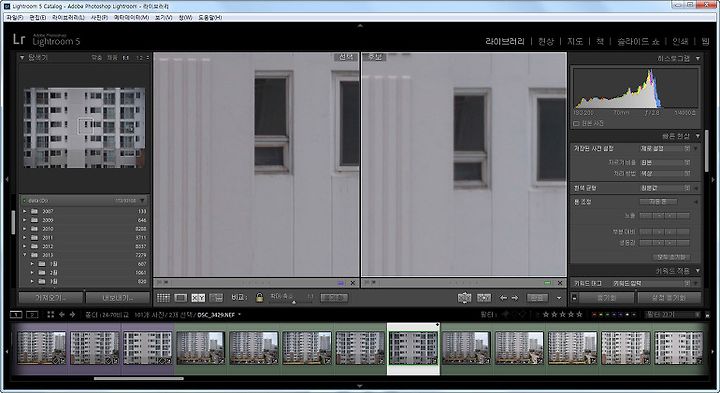The image size is (720, 393).
Task: Open 메타데이터(M) menu
Action: click(131, 17)
